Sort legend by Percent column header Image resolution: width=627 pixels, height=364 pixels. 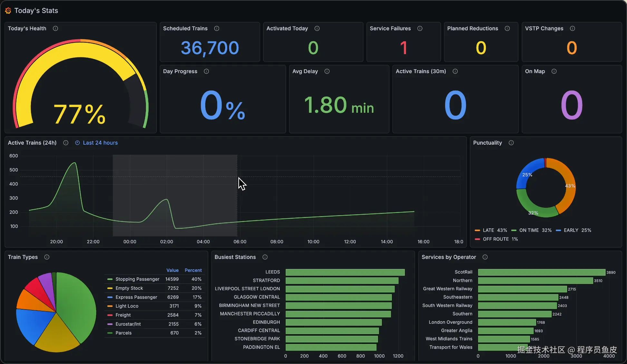pos(193,270)
